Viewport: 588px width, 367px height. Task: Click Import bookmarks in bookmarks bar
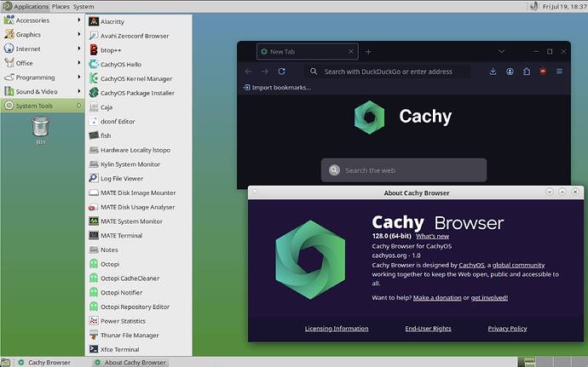click(x=277, y=88)
